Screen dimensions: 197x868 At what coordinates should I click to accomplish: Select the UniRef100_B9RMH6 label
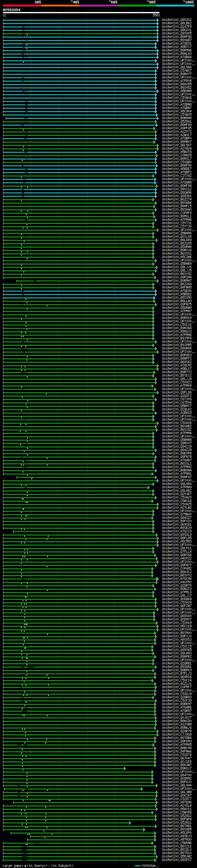177,50
